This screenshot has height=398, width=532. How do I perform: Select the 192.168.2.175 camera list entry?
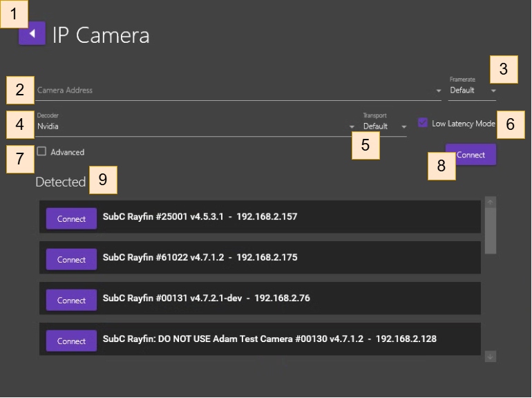coord(290,258)
